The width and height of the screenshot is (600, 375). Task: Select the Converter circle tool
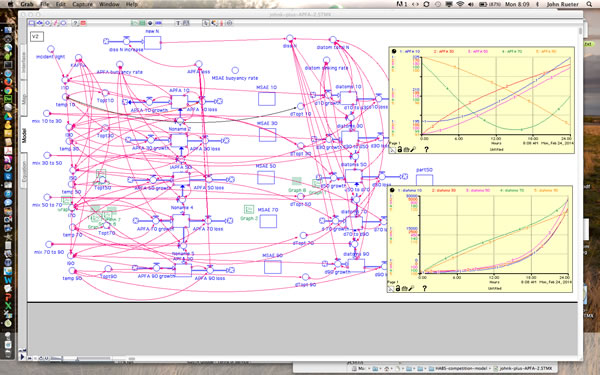coord(47,23)
